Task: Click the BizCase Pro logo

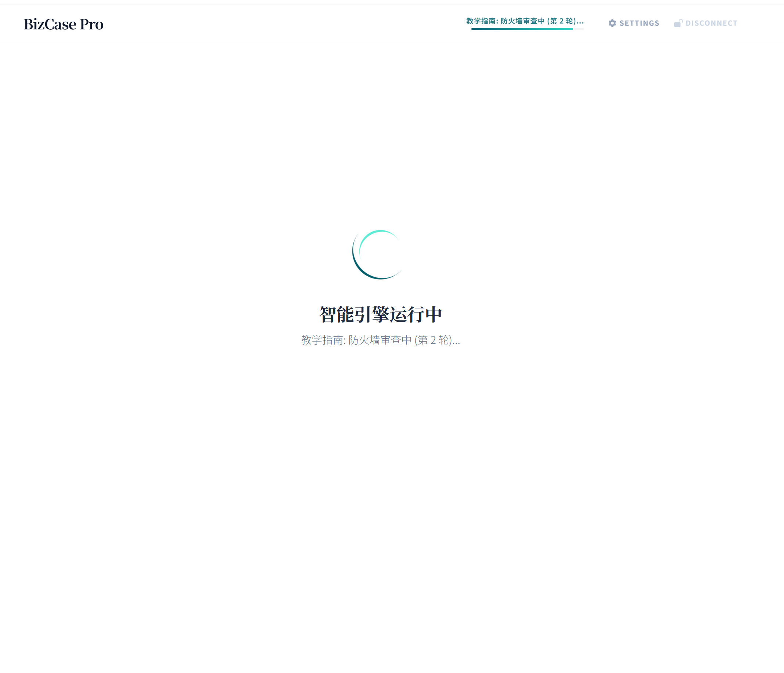Action: tap(64, 24)
